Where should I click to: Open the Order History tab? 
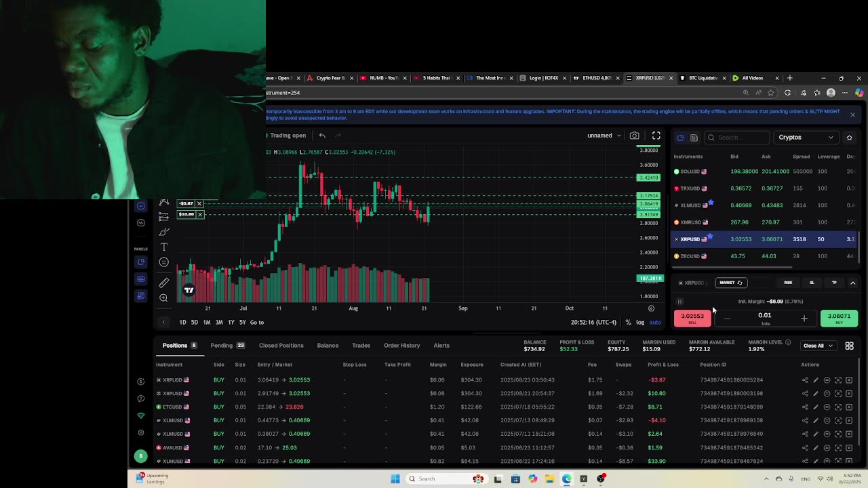coord(402,346)
